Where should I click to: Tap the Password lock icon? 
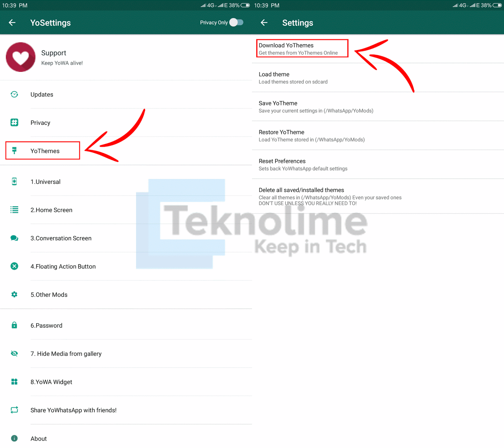(x=14, y=325)
